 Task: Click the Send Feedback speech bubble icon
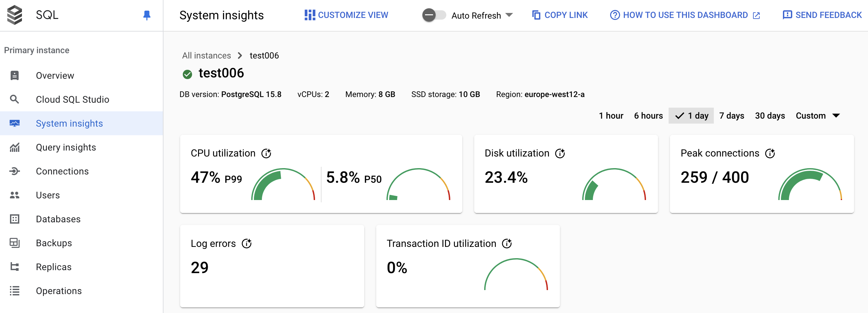787,15
